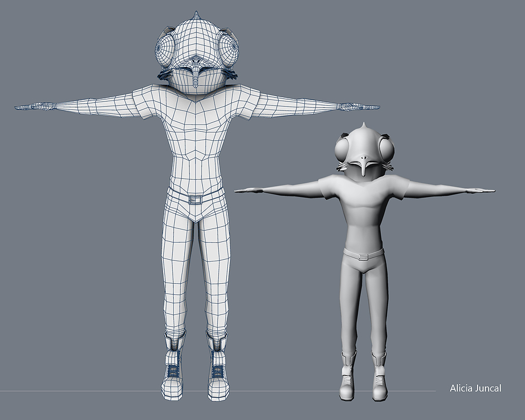Viewport: 525px width, 420px height.
Task: Click the shaded model's right-side hand
Action: [481, 192]
